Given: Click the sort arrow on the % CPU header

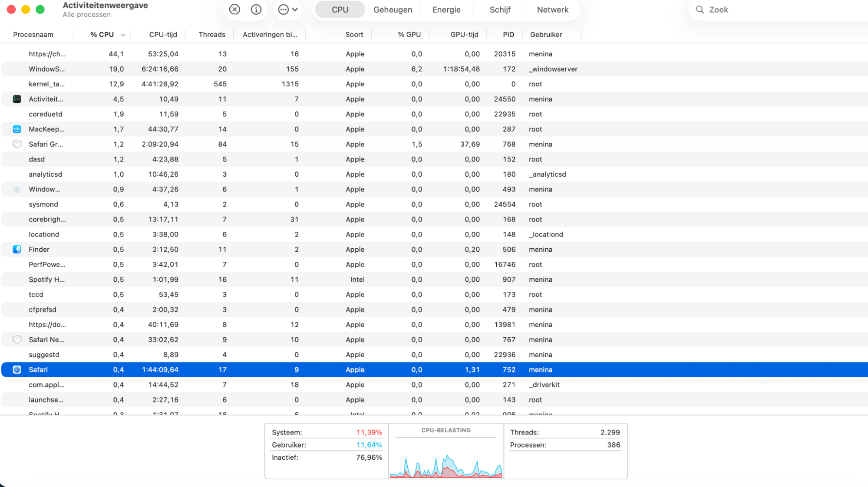Looking at the screenshot, I should [123, 34].
